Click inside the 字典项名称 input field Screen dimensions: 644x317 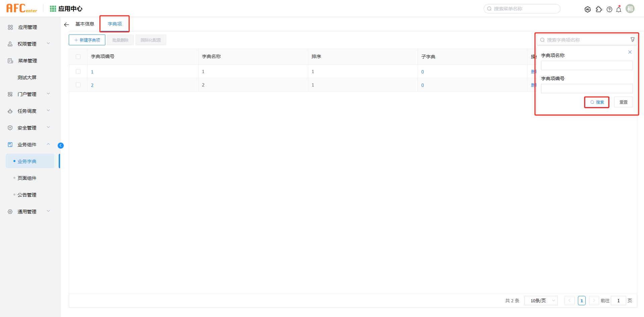pos(586,65)
